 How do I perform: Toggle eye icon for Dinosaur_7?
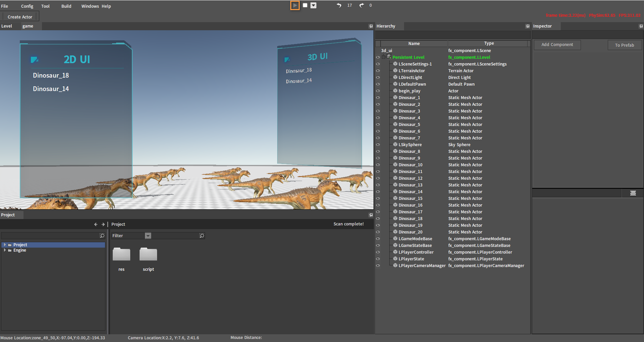pos(378,138)
